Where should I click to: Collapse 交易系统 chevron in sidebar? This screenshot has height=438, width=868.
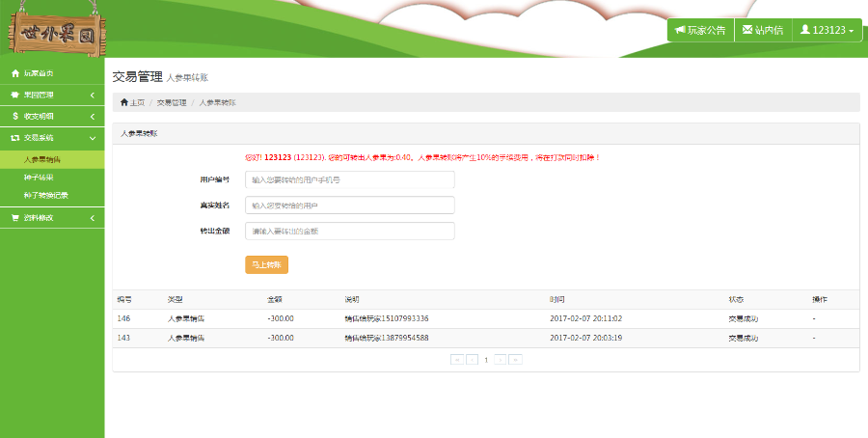[92, 138]
